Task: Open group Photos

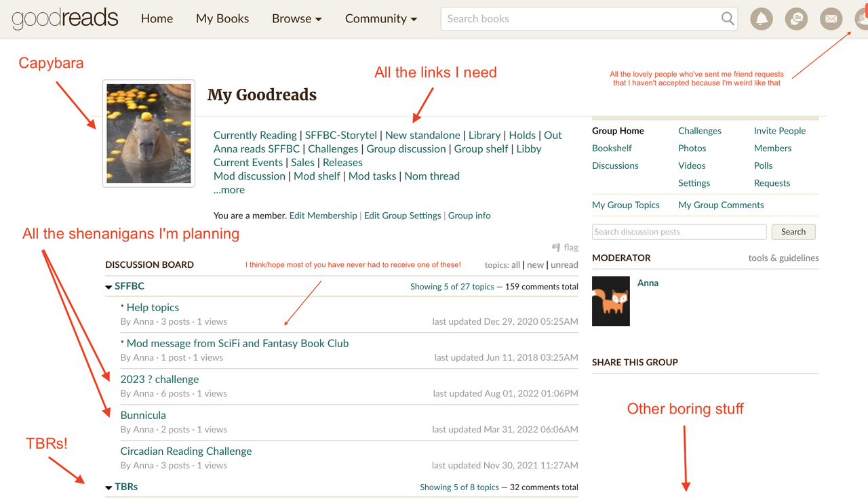Action: click(692, 148)
